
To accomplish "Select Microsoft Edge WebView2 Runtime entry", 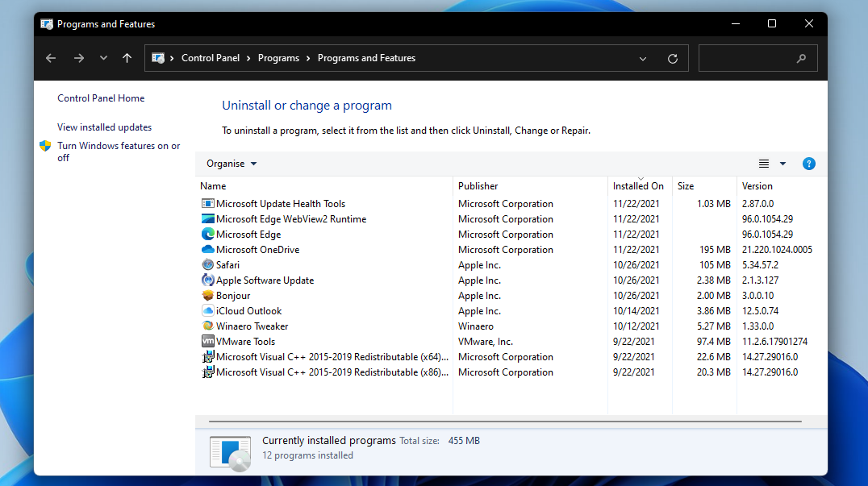I will pos(291,219).
